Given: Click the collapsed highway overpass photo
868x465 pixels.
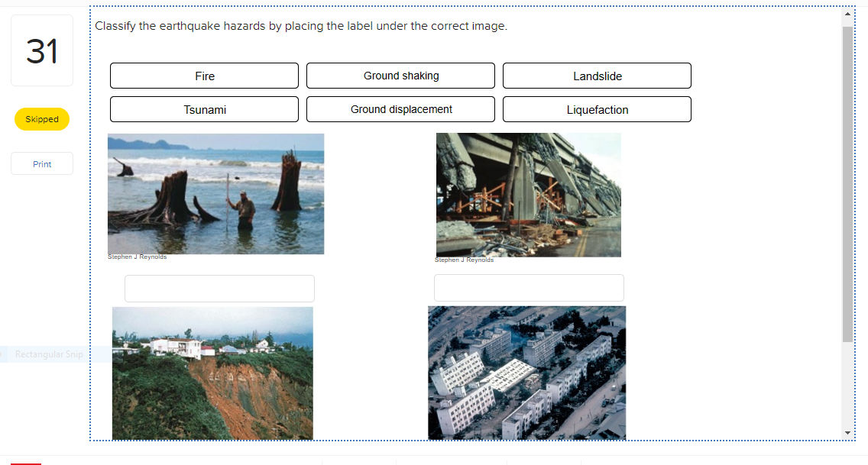Looking at the screenshot, I should (528, 195).
